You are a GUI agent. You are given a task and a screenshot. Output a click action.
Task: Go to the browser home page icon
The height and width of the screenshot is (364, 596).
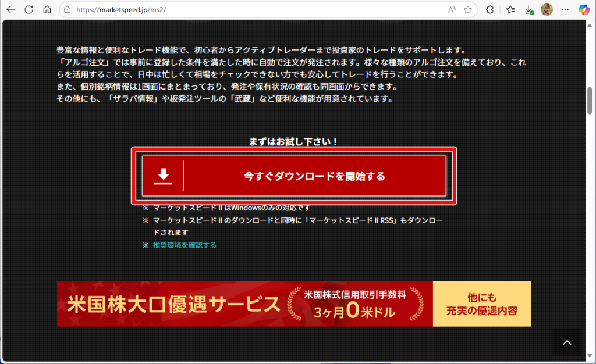click(47, 10)
